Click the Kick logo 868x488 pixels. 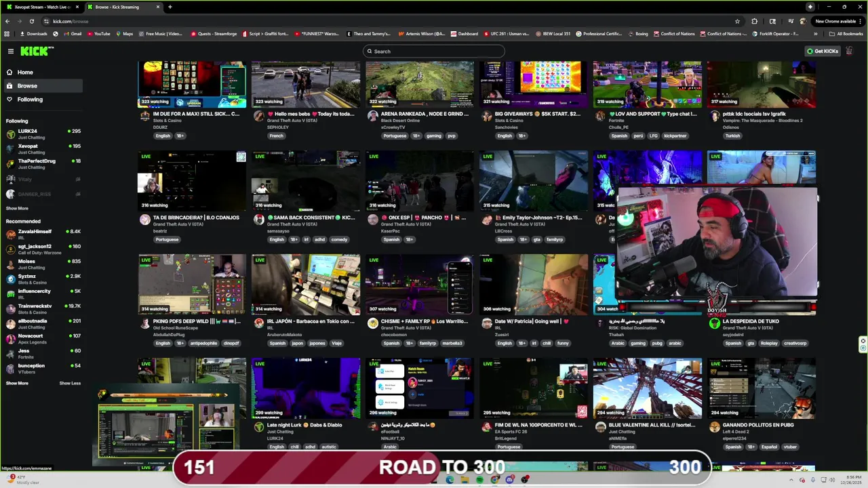pyautogui.click(x=36, y=51)
